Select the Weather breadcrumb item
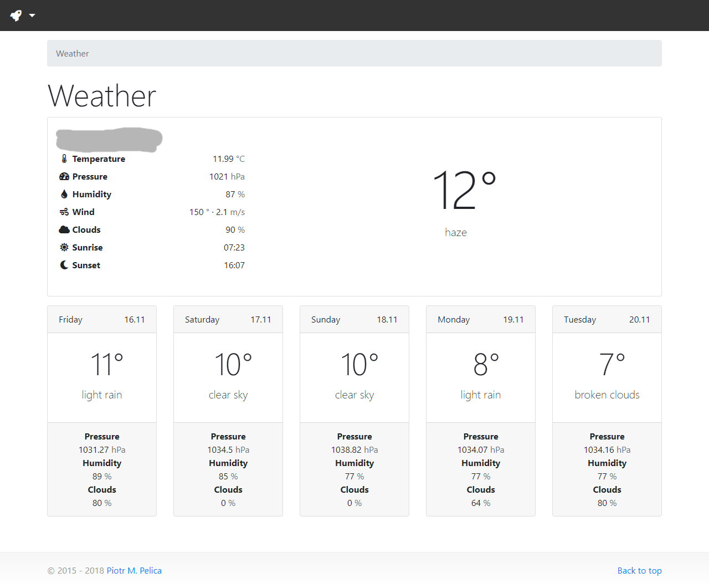 (x=73, y=54)
